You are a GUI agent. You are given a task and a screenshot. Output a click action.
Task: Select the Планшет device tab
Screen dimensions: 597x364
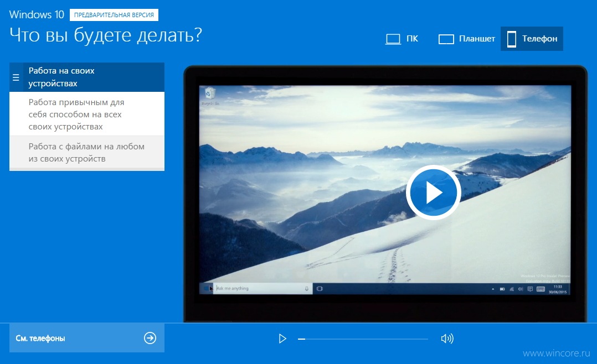(466, 39)
